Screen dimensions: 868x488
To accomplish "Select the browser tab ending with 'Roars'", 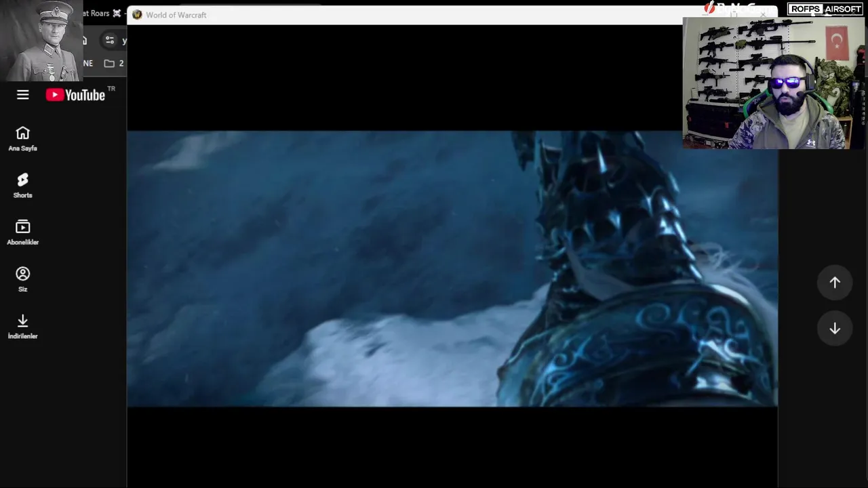I will [102, 13].
